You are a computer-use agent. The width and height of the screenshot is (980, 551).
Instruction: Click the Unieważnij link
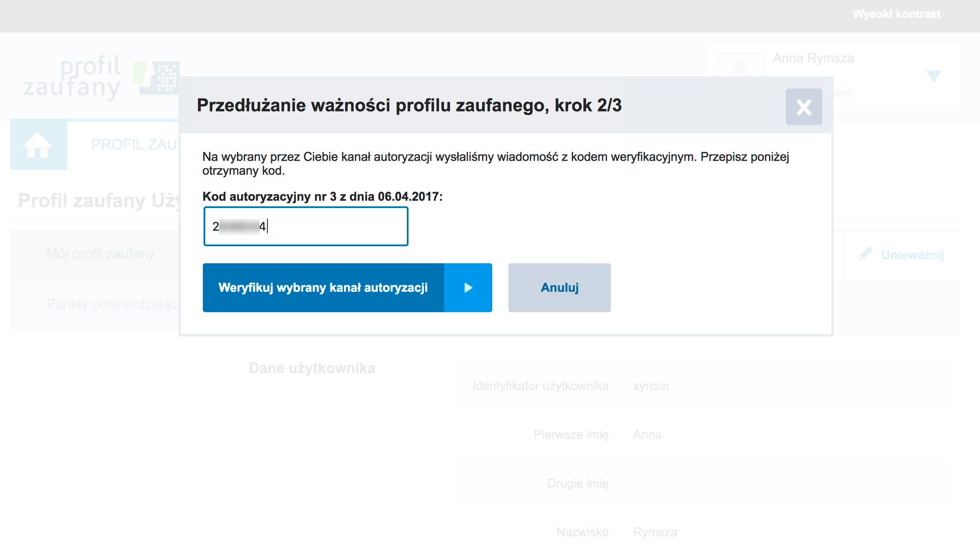tap(912, 255)
